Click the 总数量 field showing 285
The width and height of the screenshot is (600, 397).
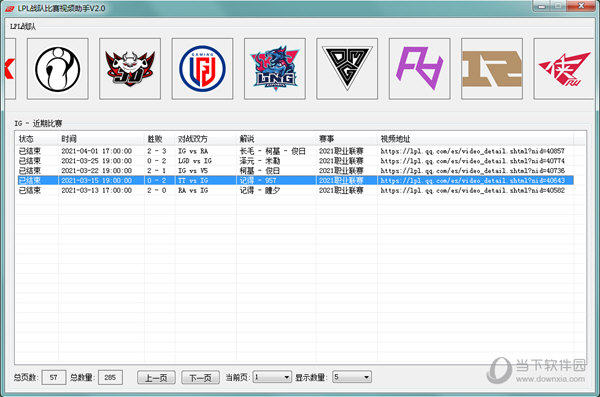click(110, 377)
